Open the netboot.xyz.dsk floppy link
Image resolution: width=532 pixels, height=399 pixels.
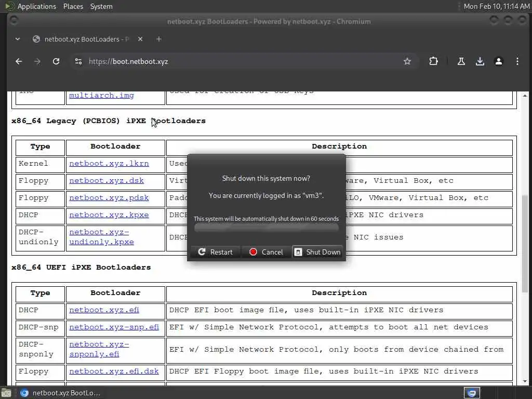[x=107, y=180]
